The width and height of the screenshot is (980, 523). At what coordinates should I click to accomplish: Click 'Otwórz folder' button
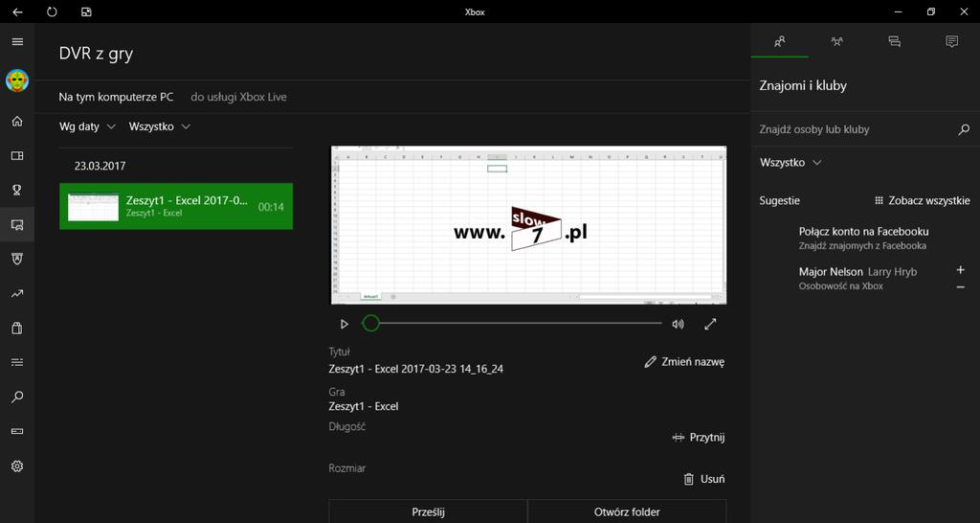(x=627, y=512)
